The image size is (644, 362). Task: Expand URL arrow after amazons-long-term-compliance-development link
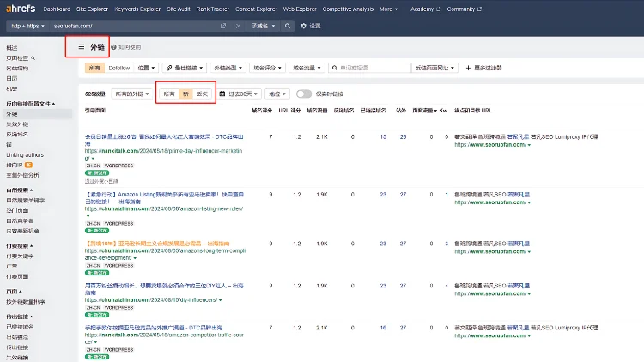click(x=135, y=258)
